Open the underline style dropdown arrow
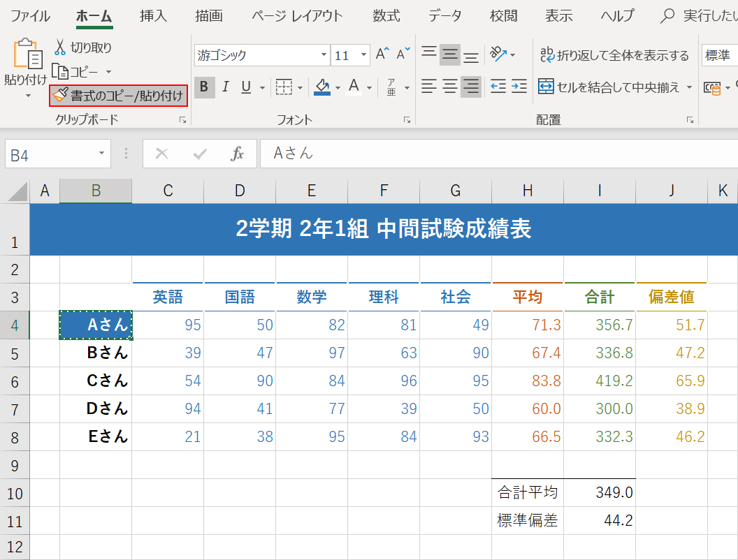The image size is (738, 560). point(262,87)
